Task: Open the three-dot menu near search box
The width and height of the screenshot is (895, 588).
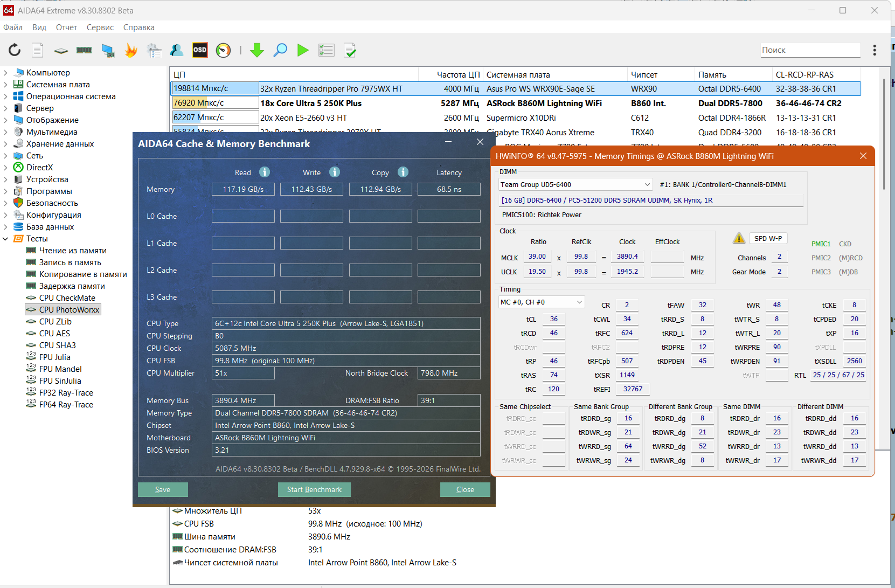Action: pyautogui.click(x=875, y=50)
